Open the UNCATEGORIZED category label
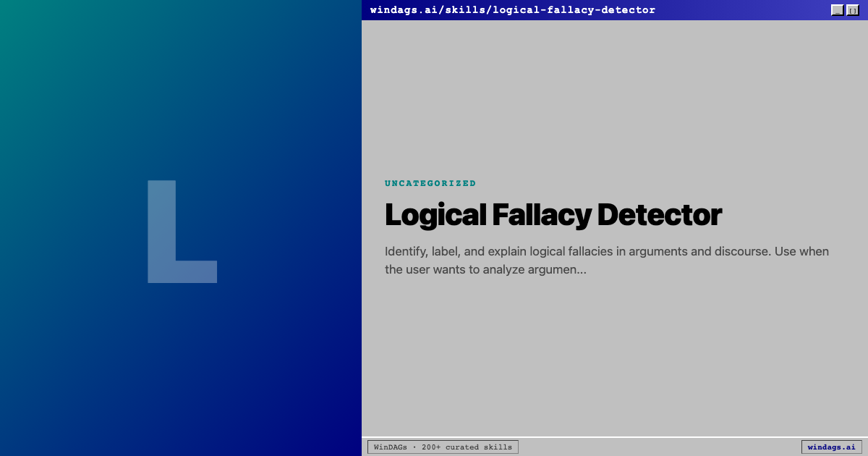Image resolution: width=868 pixels, height=456 pixels. click(430, 184)
